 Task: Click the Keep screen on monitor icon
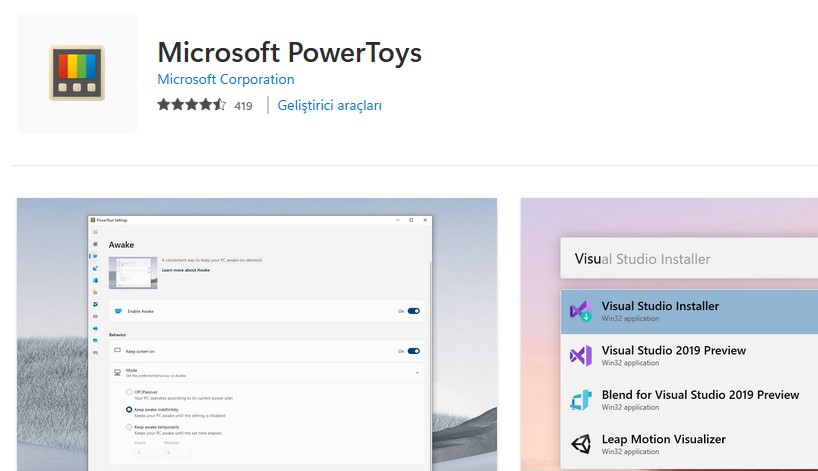click(118, 351)
